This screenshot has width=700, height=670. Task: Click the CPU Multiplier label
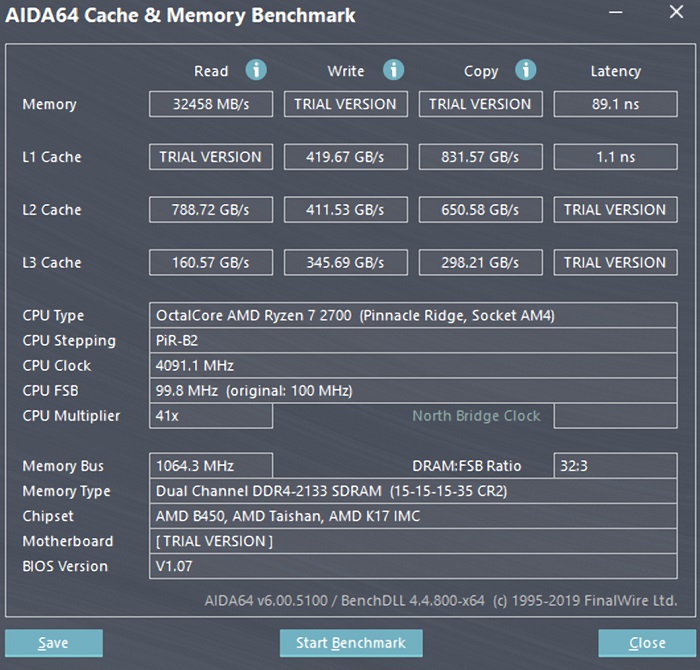point(71,416)
